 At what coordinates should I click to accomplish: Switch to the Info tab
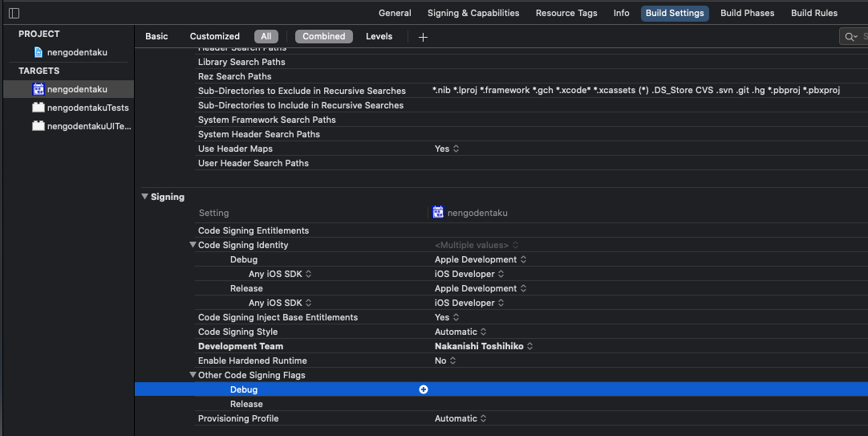[x=621, y=13]
